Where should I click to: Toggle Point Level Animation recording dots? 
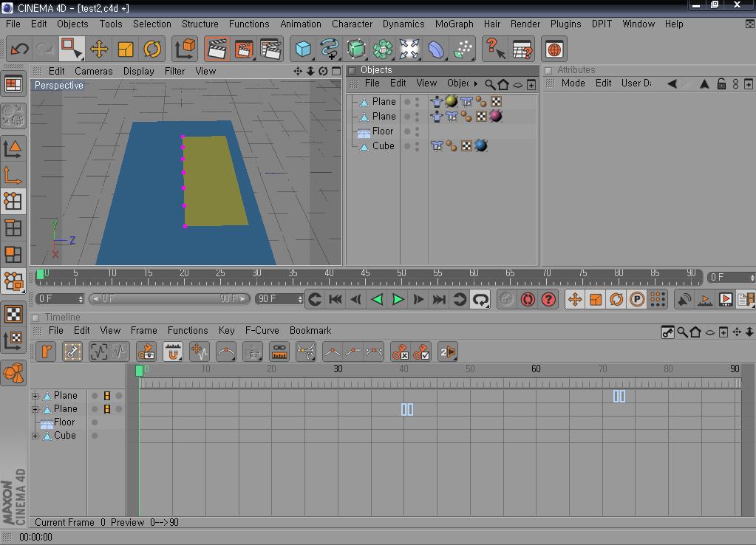pos(658,299)
